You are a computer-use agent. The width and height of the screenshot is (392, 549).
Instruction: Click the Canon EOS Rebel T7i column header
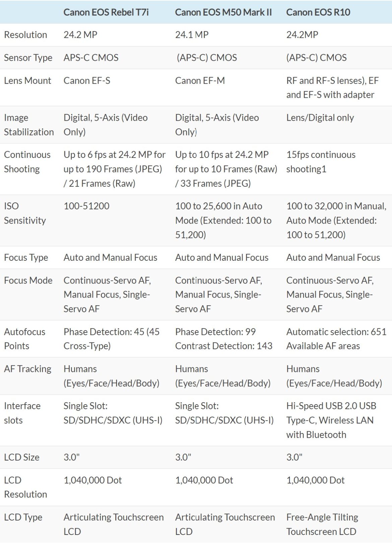[106, 12]
